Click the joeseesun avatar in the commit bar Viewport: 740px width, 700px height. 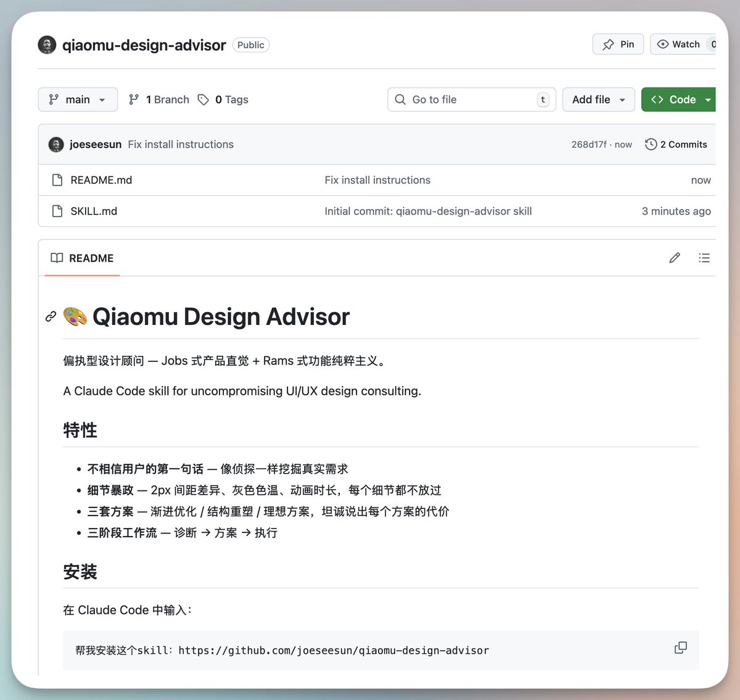[56, 144]
